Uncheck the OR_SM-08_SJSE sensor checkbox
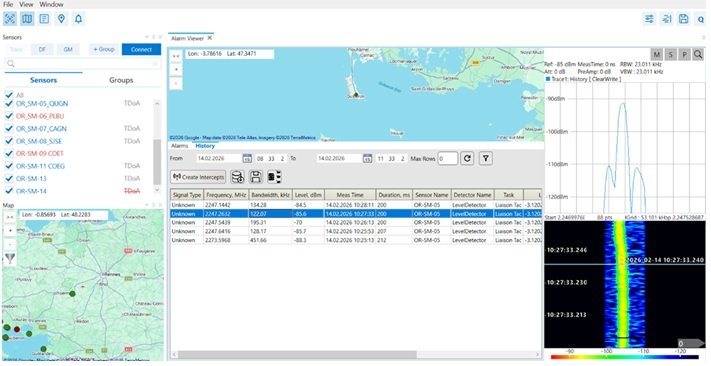Image resolution: width=711 pixels, height=366 pixels. (9, 141)
